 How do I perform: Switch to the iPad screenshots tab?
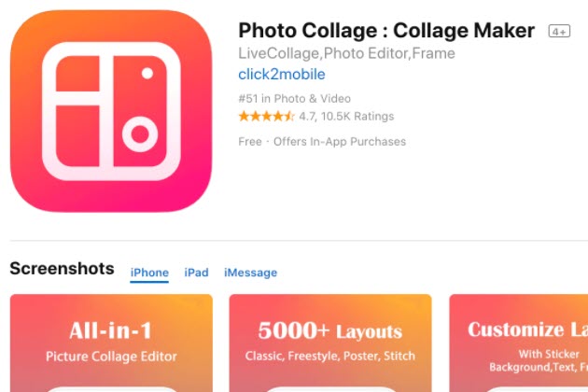[x=196, y=273]
